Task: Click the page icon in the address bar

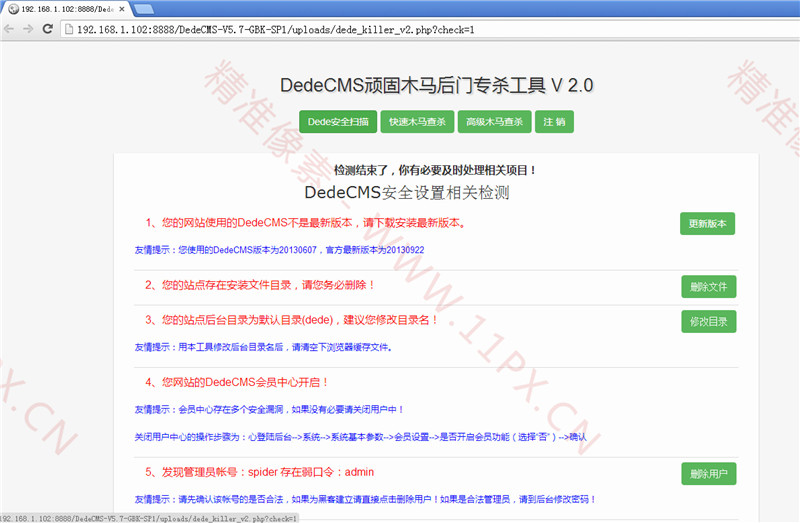Action: point(68,29)
